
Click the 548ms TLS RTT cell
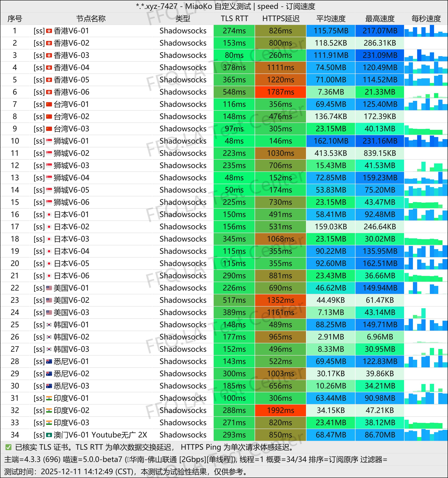(x=234, y=92)
